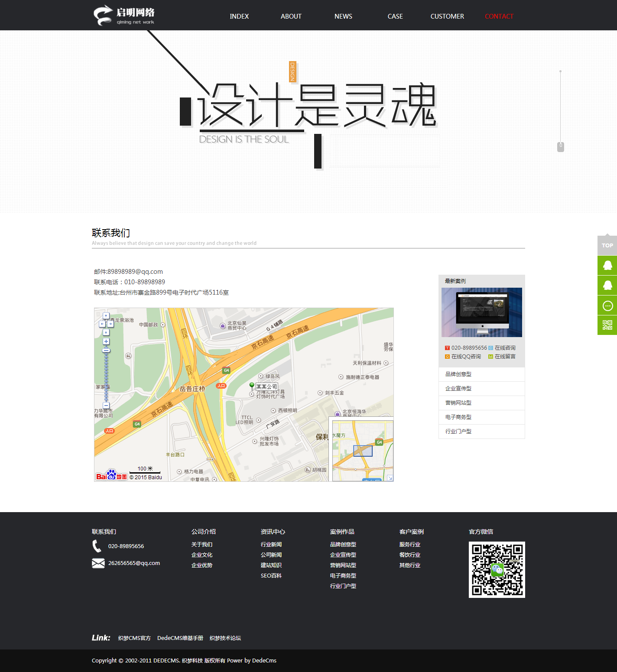The image size is (617, 672).
Task: Go to the ABOUT navigation page
Action: (291, 16)
